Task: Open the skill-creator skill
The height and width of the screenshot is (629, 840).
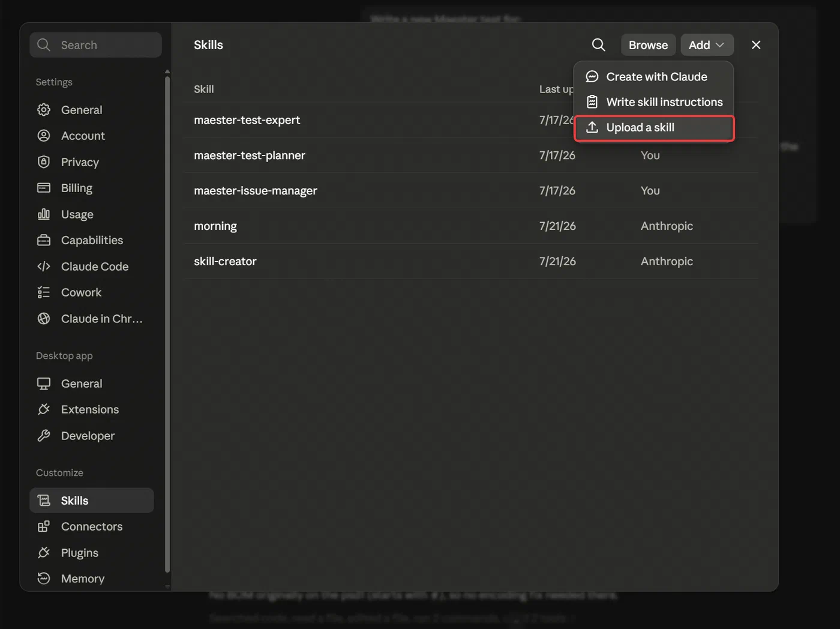Action: (x=471, y=262)
